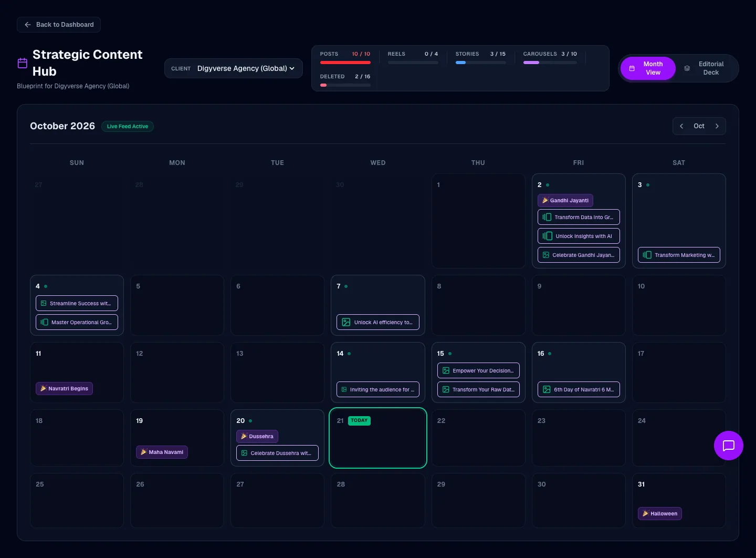This screenshot has width=756, height=558.
Task: Click the Maha Navami holiday tag
Action: coord(162,452)
